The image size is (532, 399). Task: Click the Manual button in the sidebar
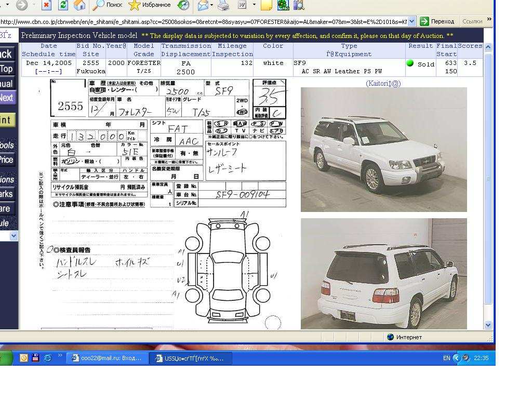tap(7, 84)
